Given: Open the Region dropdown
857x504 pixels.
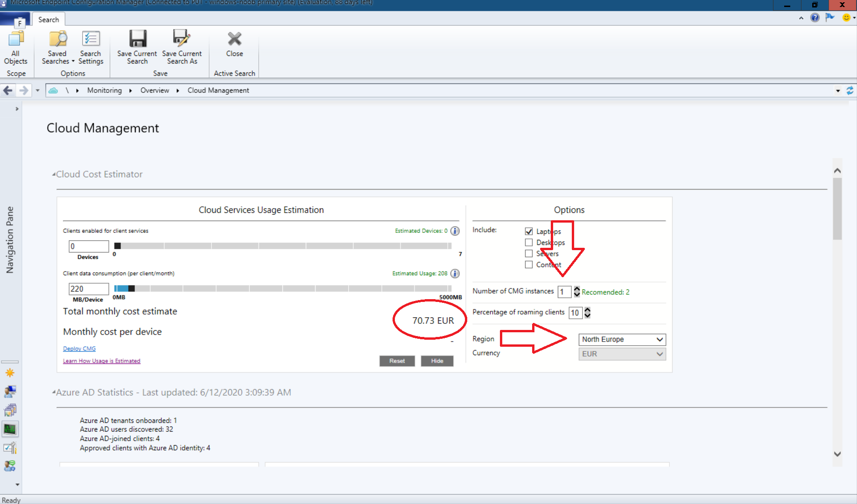Looking at the screenshot, I should [622, 339].
